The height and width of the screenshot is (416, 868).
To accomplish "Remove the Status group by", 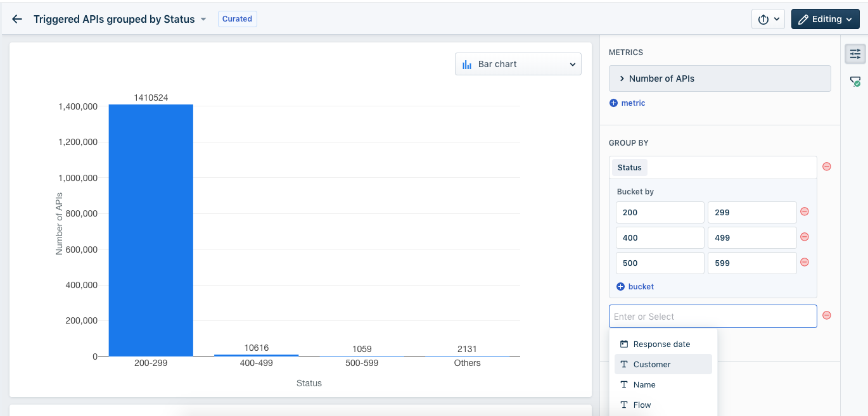I will 827,167.
